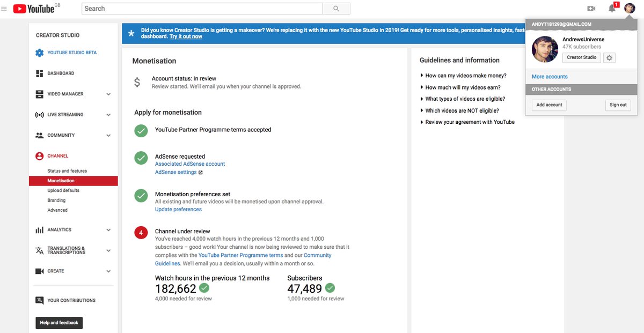Screen dimensions: 644x333
Task: Click the red step 4 badge
Action: (x=141, y=233)
